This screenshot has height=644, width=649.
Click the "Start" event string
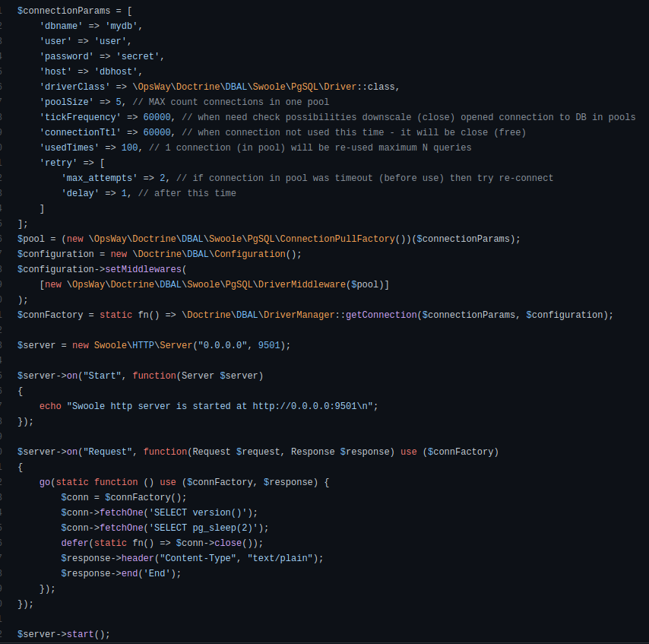103,376
